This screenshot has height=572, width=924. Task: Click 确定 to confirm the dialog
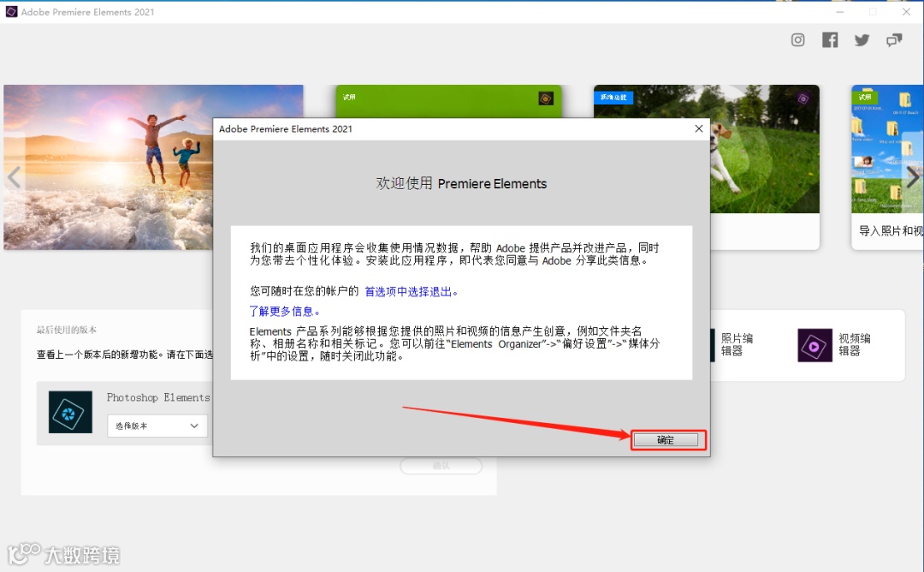(x=666, y=440)
